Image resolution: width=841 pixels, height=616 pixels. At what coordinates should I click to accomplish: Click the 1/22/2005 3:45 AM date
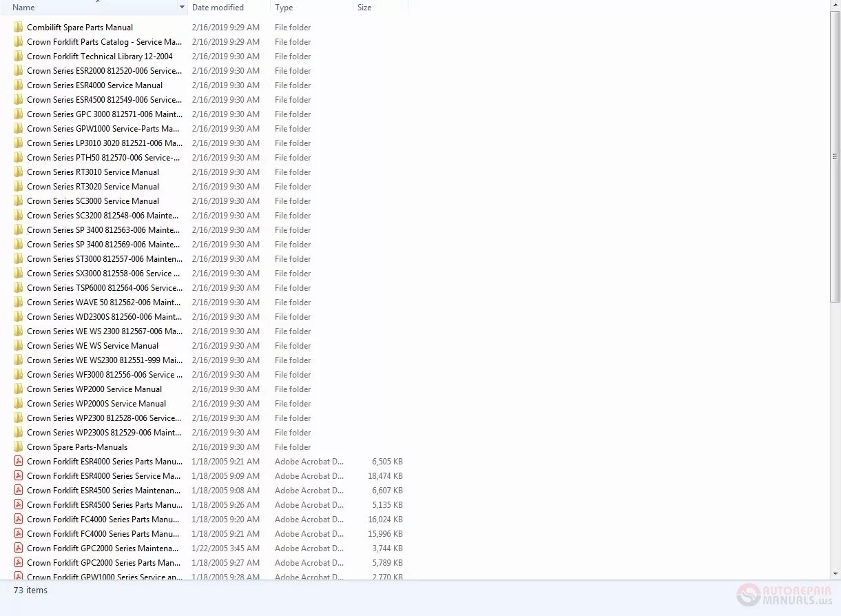click(x=226, y=548)
